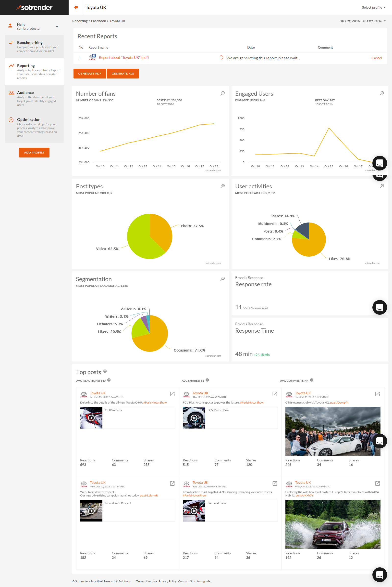The height and width of the screenshot is (587, 392).
Task: Click the Benchmarking arrows icon
Action: [11, 42]
